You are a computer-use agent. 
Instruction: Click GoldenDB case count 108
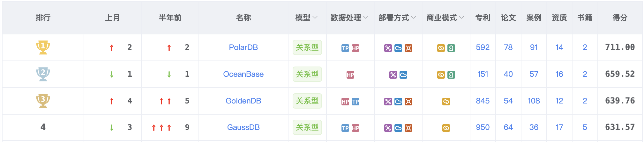534,101
